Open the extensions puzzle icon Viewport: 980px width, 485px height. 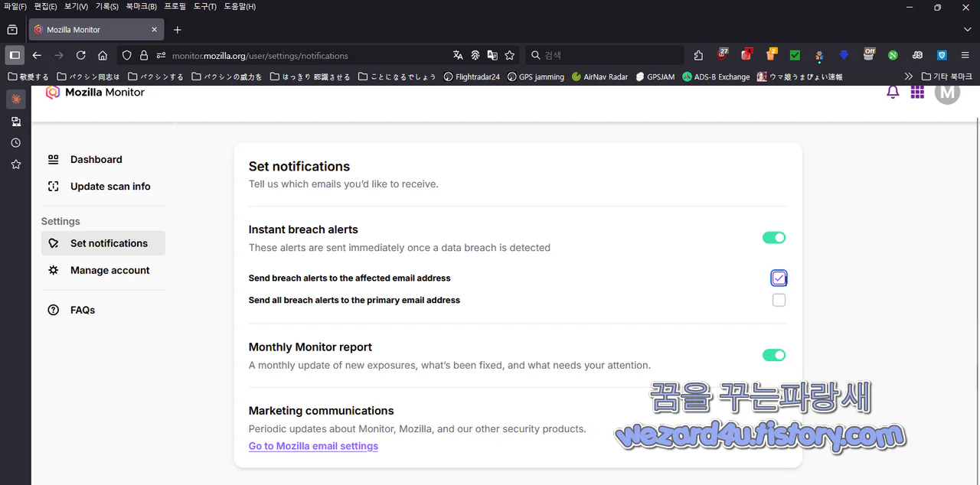click(x=698, y=55)
